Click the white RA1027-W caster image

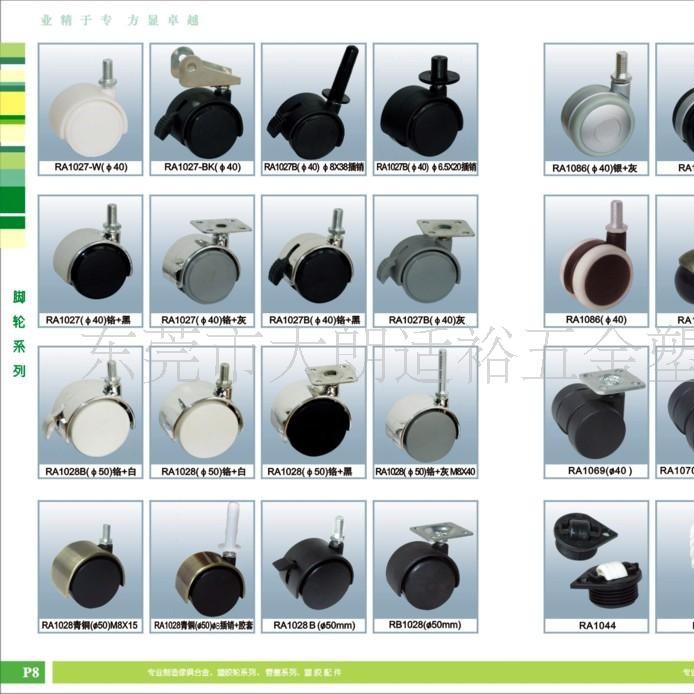pyautogui.click(x=90, y=103)
